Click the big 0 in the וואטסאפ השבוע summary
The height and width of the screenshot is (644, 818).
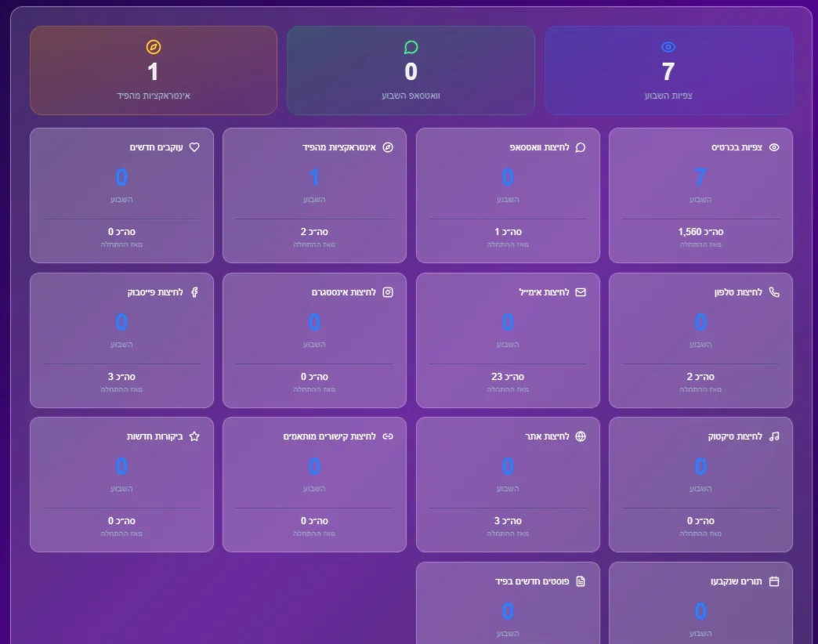coord(411,71)
